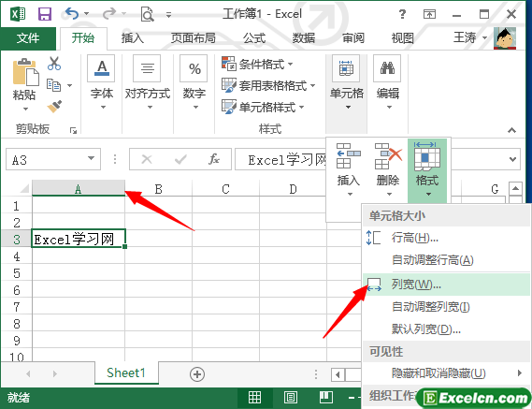Click the Copy icon
Viewport: 532px width, 409px height.
coord(54,85)
